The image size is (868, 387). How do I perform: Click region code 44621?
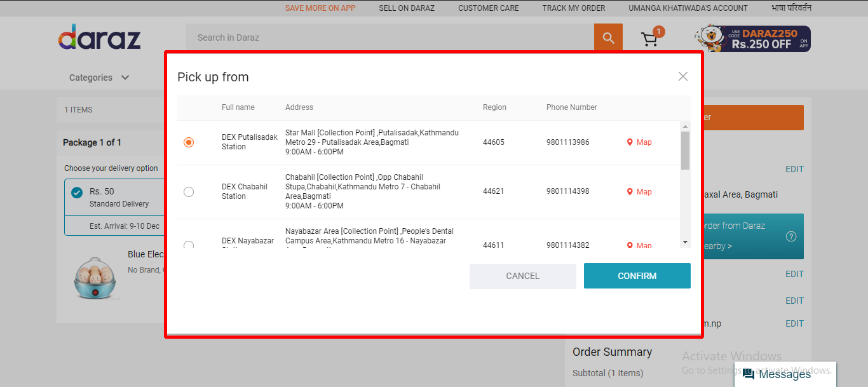(494, 192)
